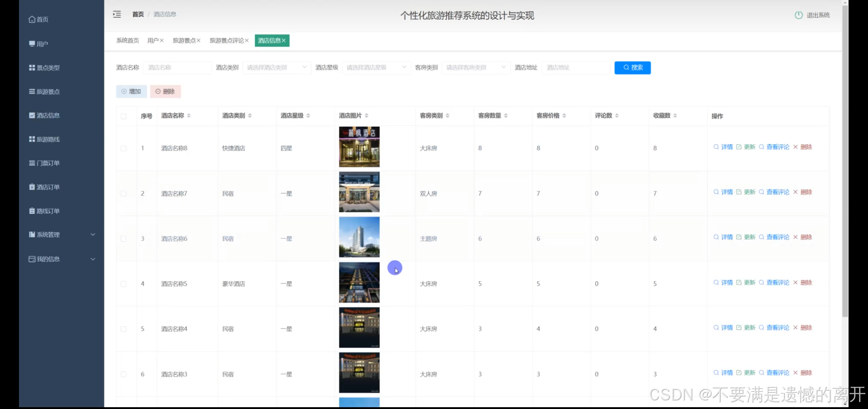Switch to the 旅游景点 tab
Viewport: 868px width, 409px height.
click(184, 41)
